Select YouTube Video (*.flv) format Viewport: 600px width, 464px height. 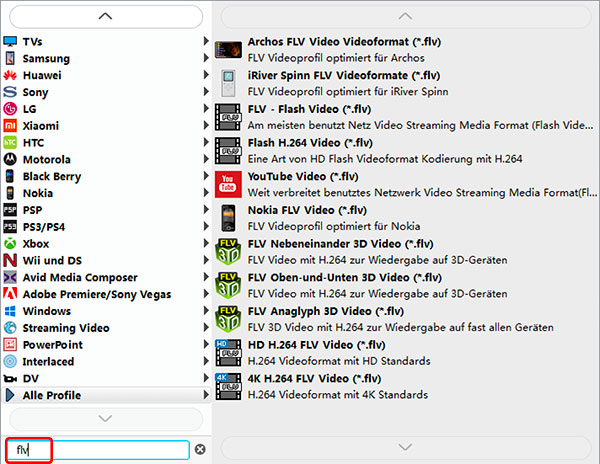(406, 184)
